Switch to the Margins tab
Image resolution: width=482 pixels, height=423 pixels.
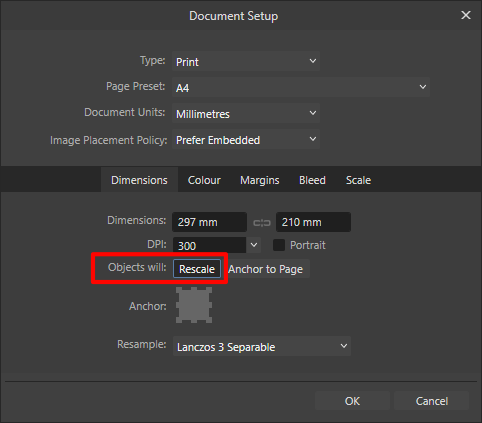[x=260, y=180]
